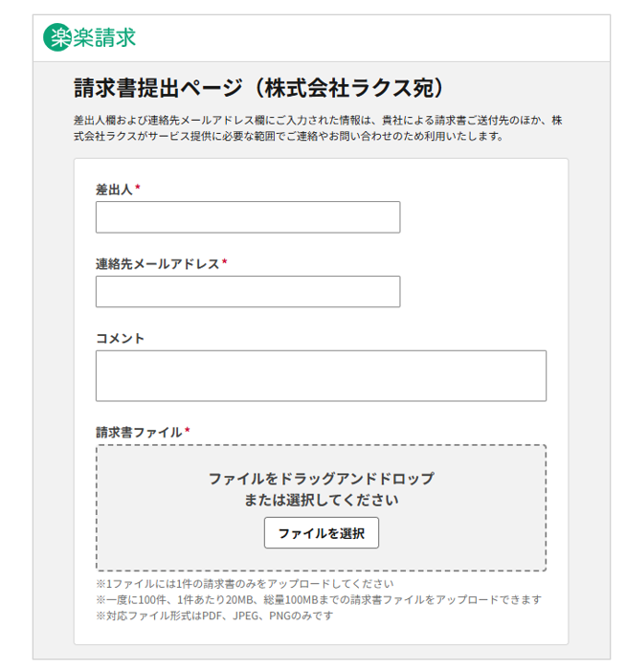Click the 請求書提出ページ page heading
The width and height of the screenshot is (626, 672).
pos(260,88)
